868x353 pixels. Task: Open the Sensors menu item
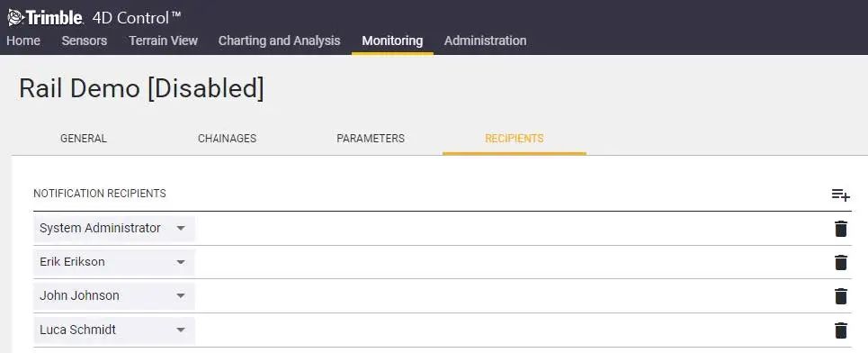(x=85, y=41)
